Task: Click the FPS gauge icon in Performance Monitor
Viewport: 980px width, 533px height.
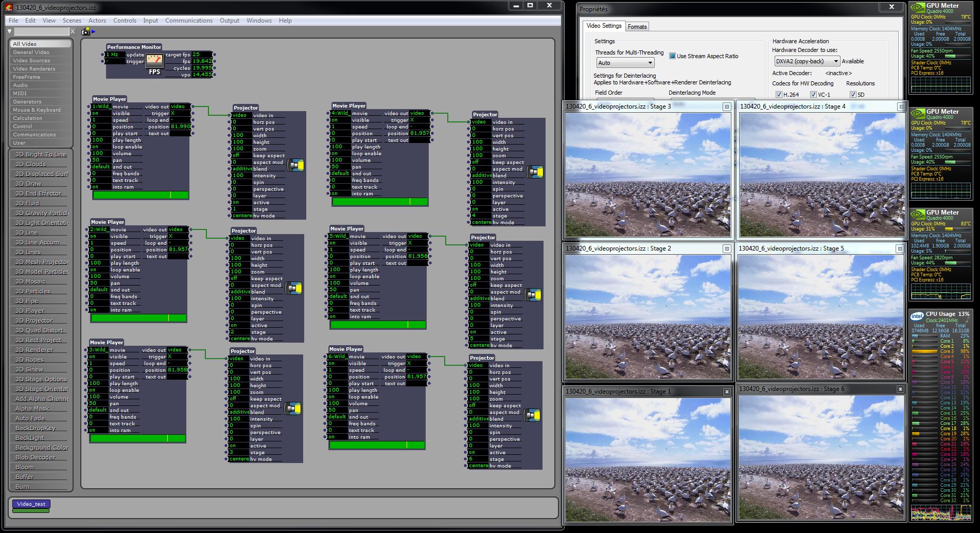Action: [x=154, y=61]
